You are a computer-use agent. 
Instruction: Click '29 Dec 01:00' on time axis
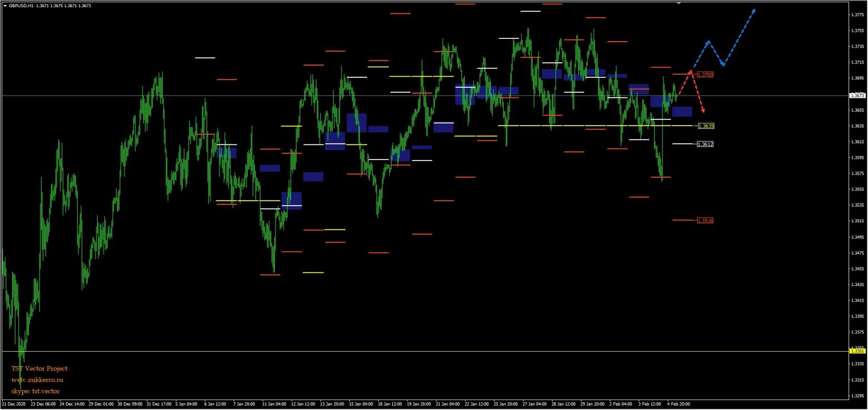(101, 404)
